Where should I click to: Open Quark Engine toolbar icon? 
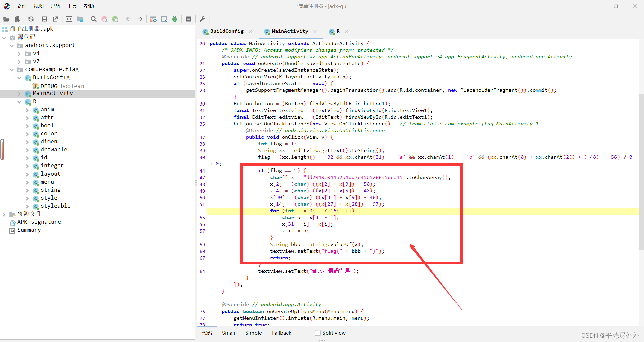pos(164,19)
